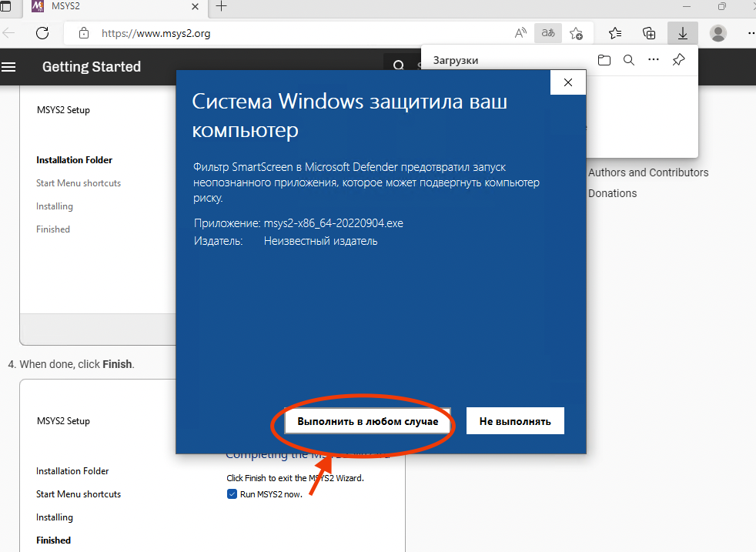Search downloads in Загрузки panel

pos(629,60)
